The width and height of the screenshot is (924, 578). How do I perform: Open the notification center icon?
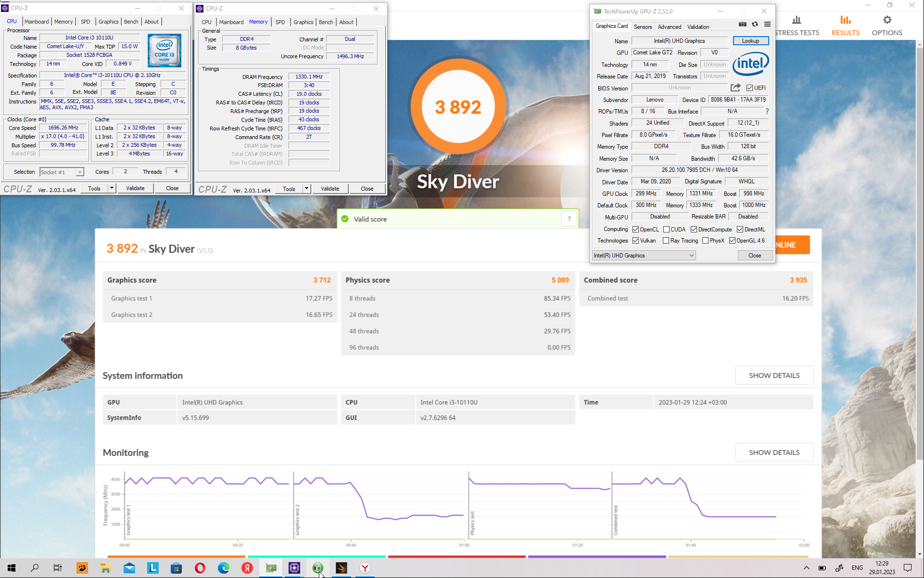(x=908, y=568)
